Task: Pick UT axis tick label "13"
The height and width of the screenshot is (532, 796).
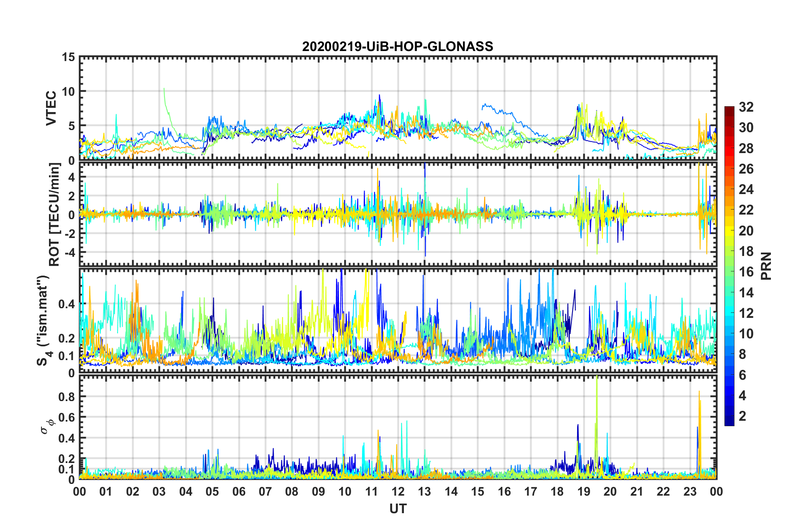Action: point(424,491)
